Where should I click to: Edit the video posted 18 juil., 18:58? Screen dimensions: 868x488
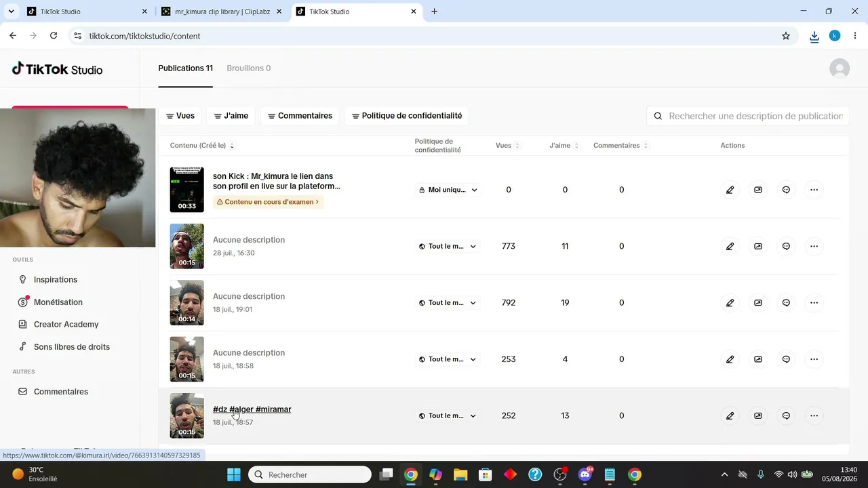click(x=730, y=359)
